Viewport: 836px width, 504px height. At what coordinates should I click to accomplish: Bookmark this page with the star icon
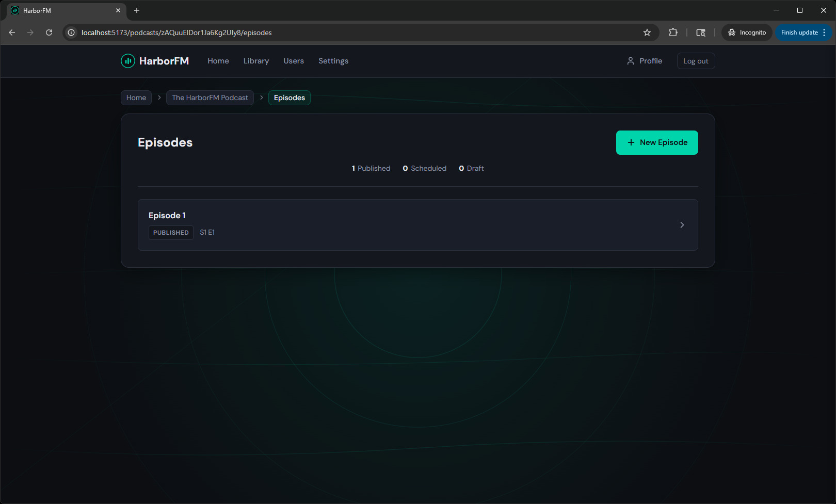click(x=647, y=32)
